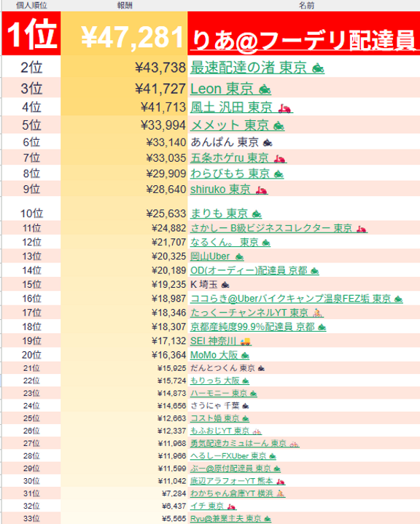The image size is (420, 524).
Task: Select the ¥11,042 cell
Action: point(124,481)
